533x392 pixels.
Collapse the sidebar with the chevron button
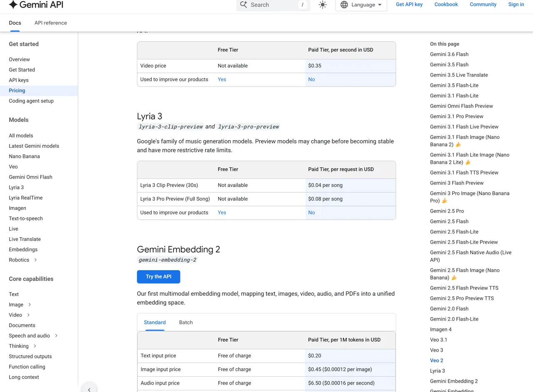(89, 389)
